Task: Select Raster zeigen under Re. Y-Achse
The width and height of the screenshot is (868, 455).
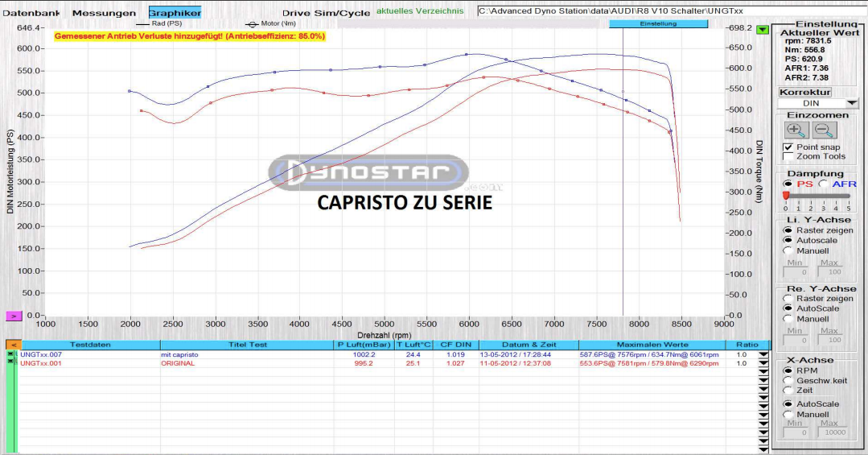Action: coord(788,298)
